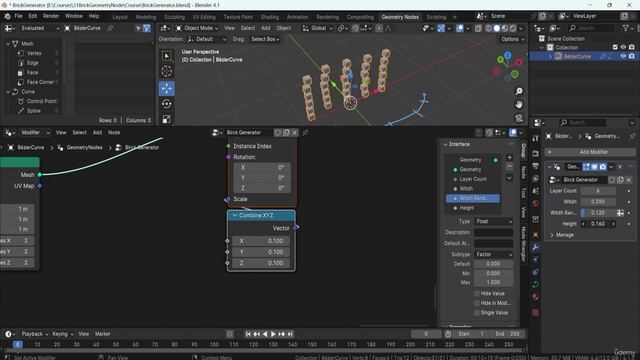Click the Combine XYZ X value field
The width and height of the screenshot is (640, 360).
(x=261, y=241)
